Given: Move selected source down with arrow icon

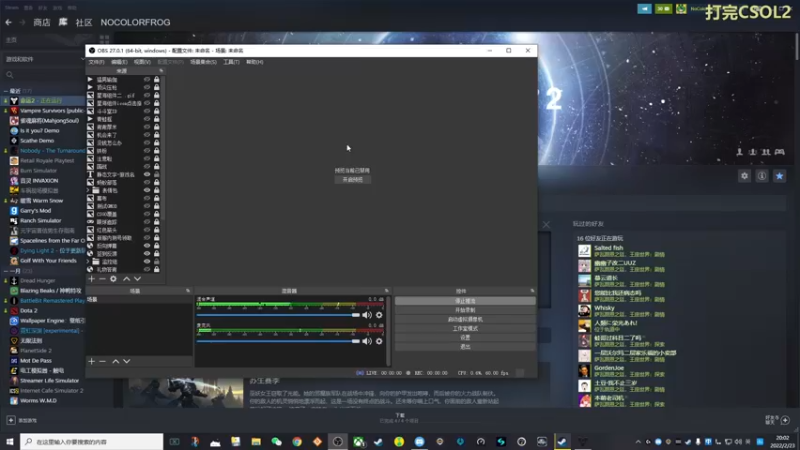Looking at the screenshot, I should (137, 279).
